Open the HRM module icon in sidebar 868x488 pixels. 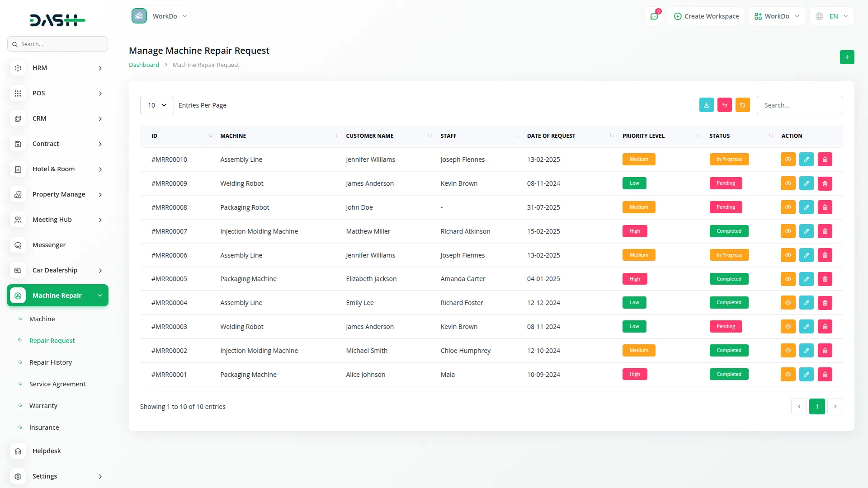tap(18, 68)
